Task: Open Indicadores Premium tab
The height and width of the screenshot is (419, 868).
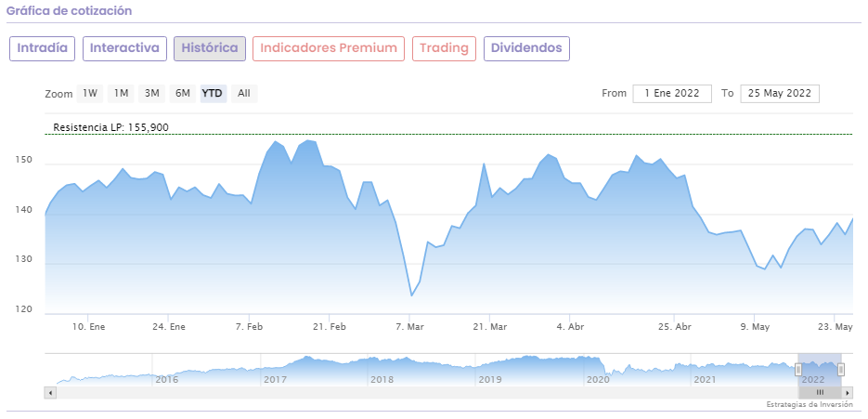Action: point(329,48)
